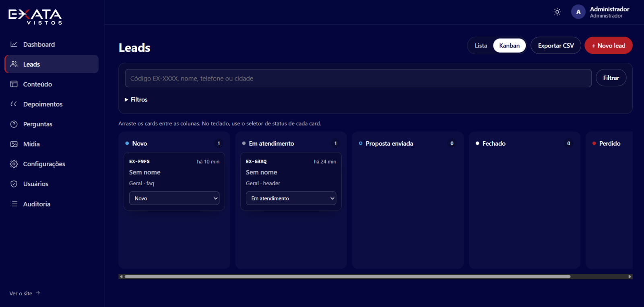The width and height of the screenshot is (644, 307).
Task: Open lead card code EX-G3AQ
Action: click(x=256, y=161)
